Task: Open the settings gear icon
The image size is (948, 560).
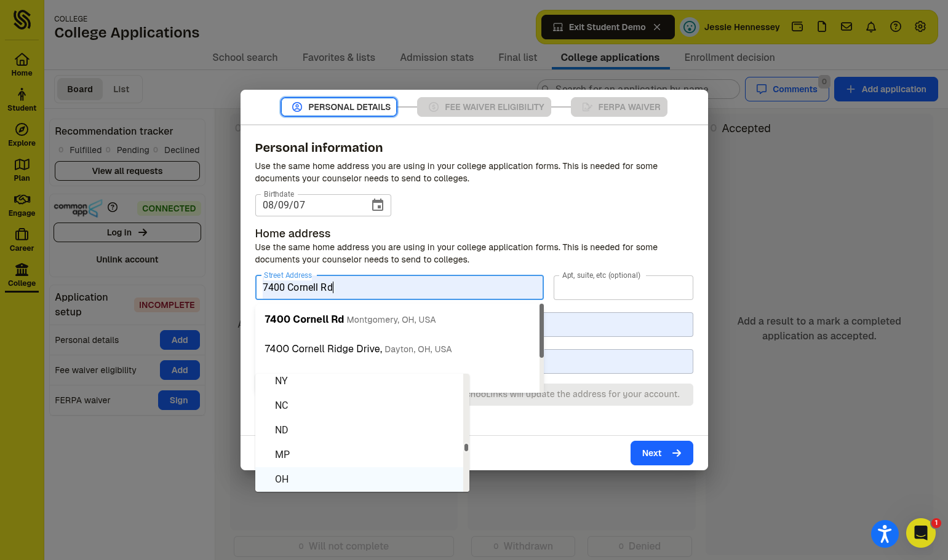Action: (920, 26)
